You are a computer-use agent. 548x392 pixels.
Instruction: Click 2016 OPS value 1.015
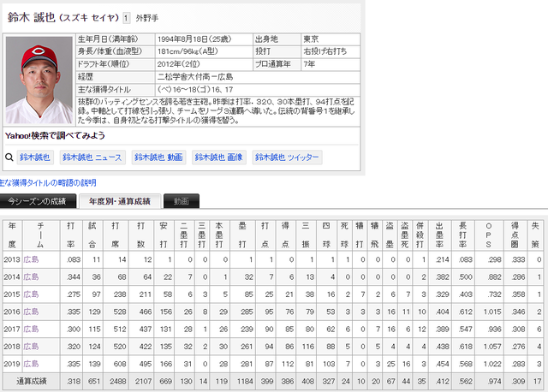pyautogui.click(x=492, y=312)
